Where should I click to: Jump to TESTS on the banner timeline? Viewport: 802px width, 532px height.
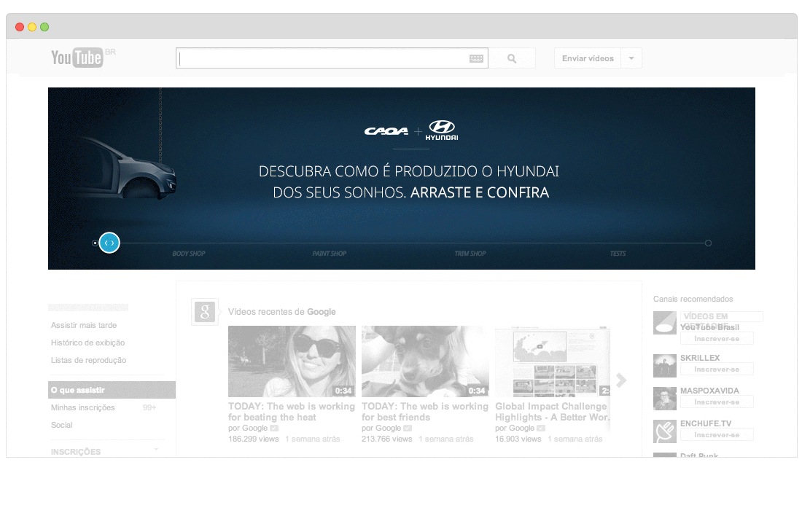[x=618, y=254]
